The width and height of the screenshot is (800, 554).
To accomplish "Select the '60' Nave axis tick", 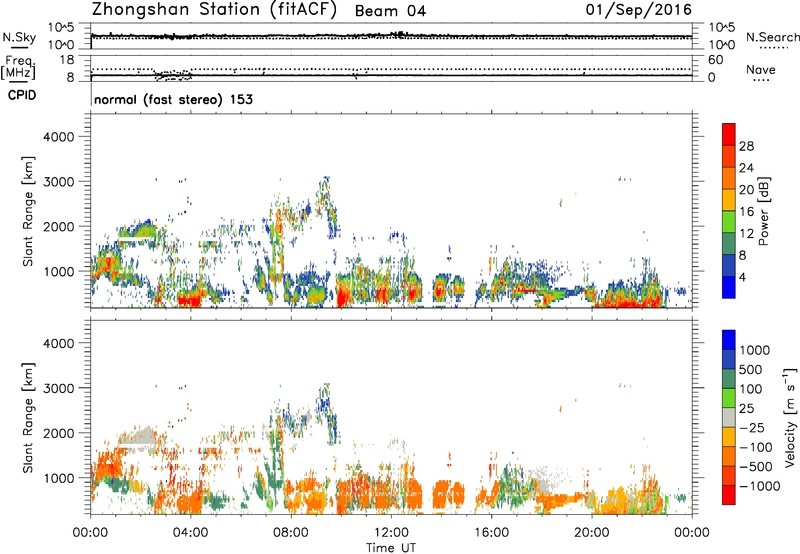I will pyautogui.click(x=715, y=60).
